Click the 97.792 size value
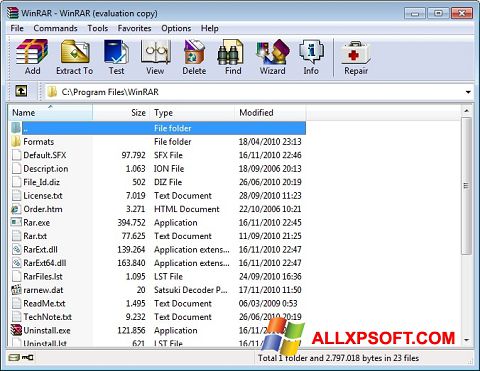The image size is (480, 371). tap(133, 155)
